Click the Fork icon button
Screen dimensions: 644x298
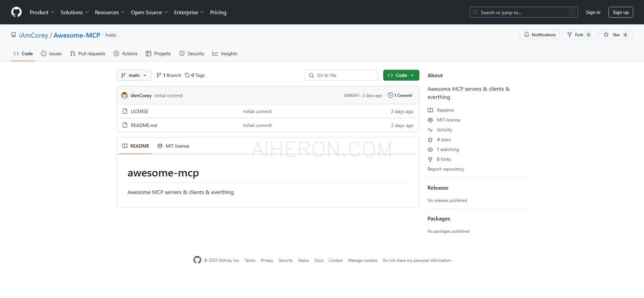570,35
